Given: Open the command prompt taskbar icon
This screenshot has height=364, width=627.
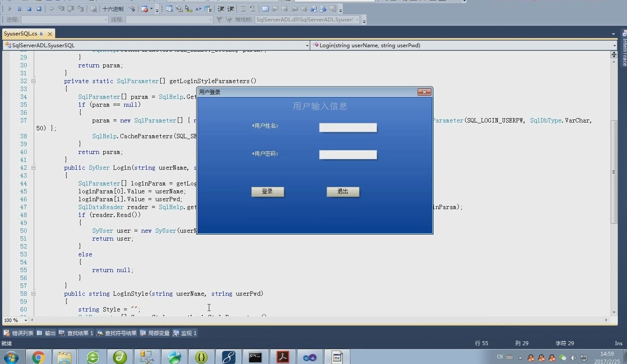Looking at the screenshot, I should [x=255, y=357].
